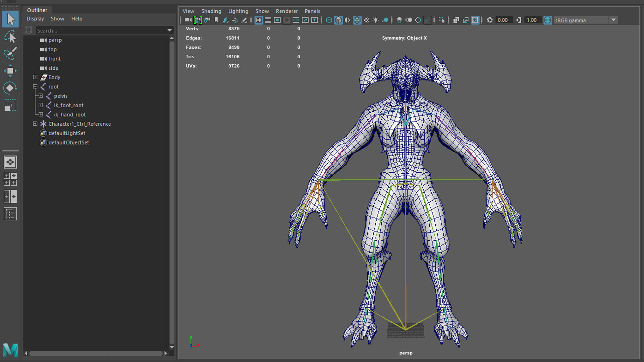Open the Image Plane icon
Screen dimensions: 644x362
pos(226,20)
